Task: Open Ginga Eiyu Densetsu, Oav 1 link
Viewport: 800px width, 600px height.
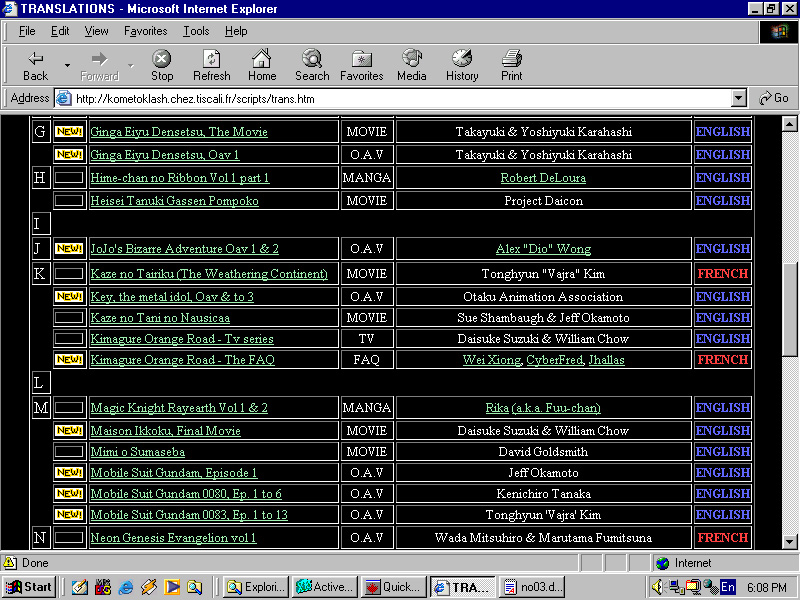Action: point(165,155)
